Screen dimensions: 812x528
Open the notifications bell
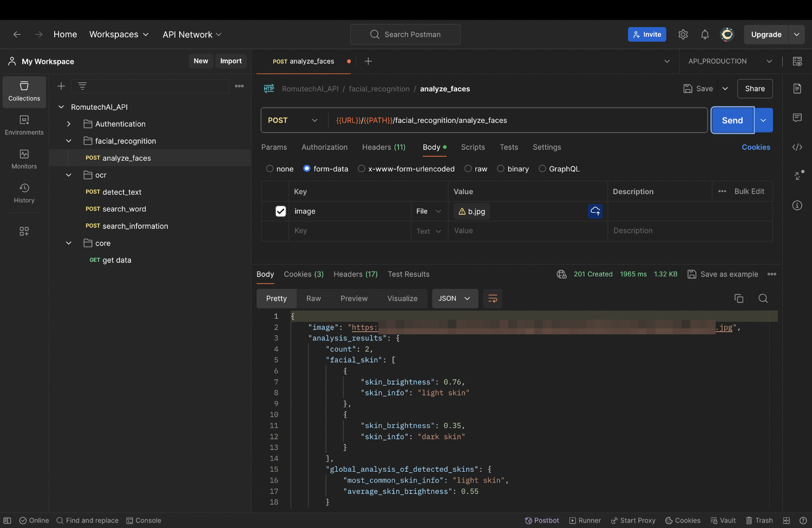[705, 35]
